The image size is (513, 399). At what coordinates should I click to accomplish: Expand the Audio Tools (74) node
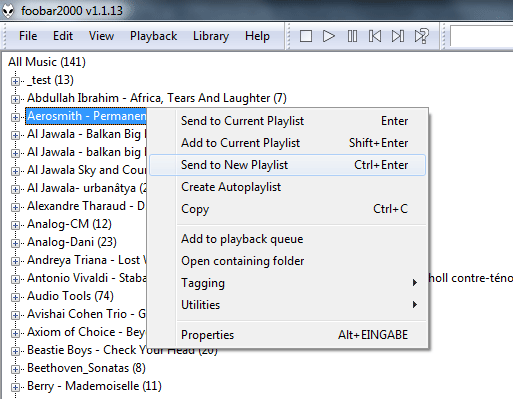coord(15,297)
